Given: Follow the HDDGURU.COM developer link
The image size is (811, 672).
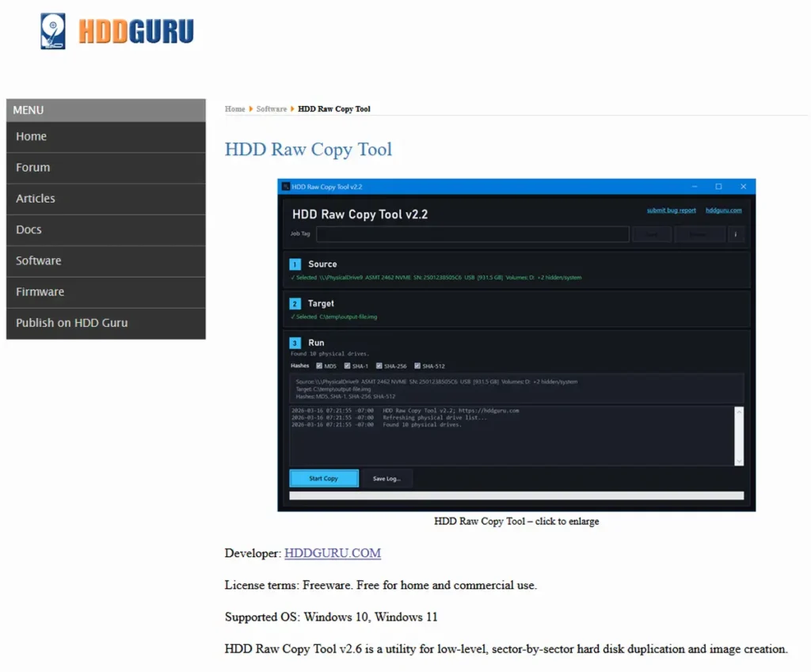Looking at the screenshot, I should point(333,553).
